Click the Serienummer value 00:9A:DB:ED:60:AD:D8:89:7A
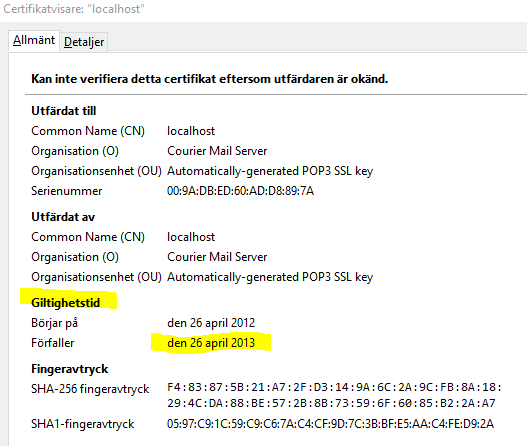The height and width of the screenshot is (446, 527). click(x=240, y=191)
